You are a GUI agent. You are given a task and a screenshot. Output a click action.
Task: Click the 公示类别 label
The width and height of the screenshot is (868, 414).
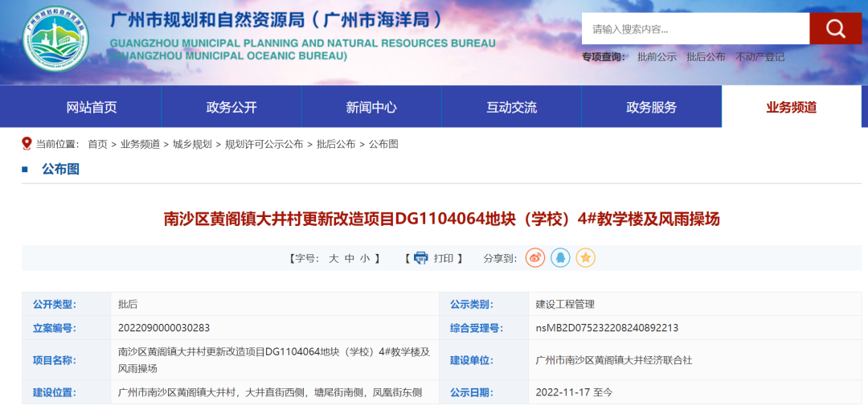click(x=472, y=305)
